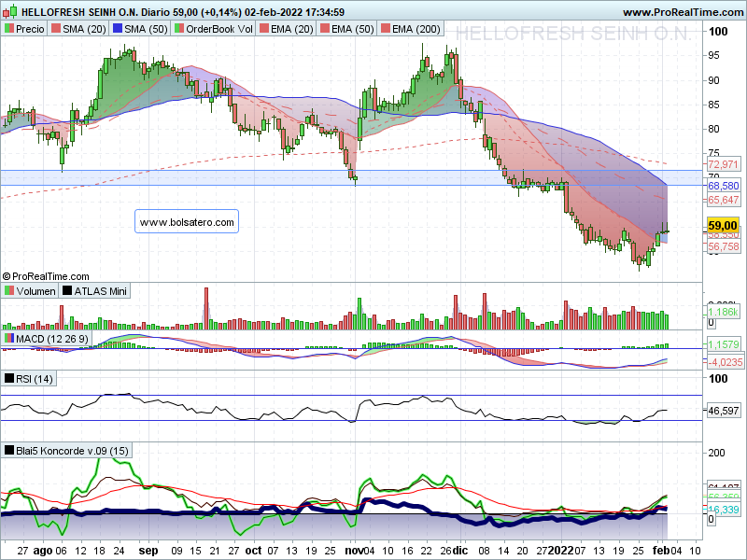Click the 200 Koncorde axis label
This screenshot has height=560, width=747.
click(x=716, y=453)
